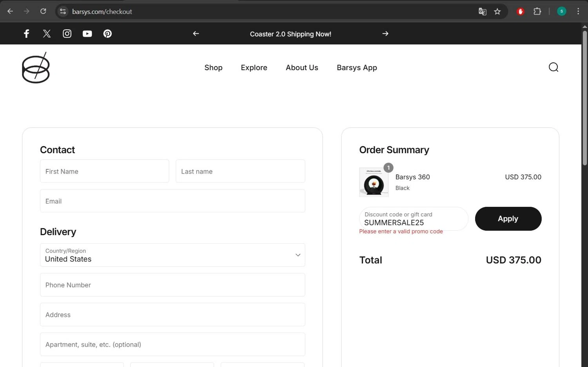Viewport: 588px width, 367px height.
Task: Open the red ad blocker extension icon
Action: (521, 11)
